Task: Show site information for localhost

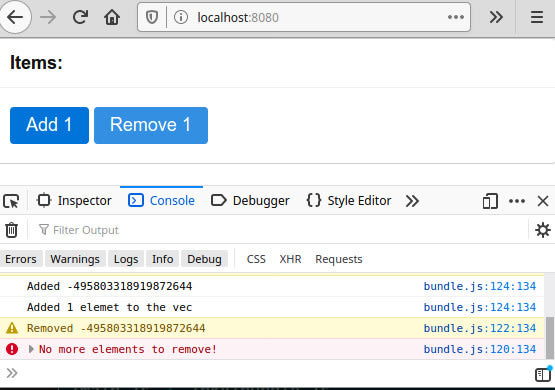Action: tap(181, 17)
